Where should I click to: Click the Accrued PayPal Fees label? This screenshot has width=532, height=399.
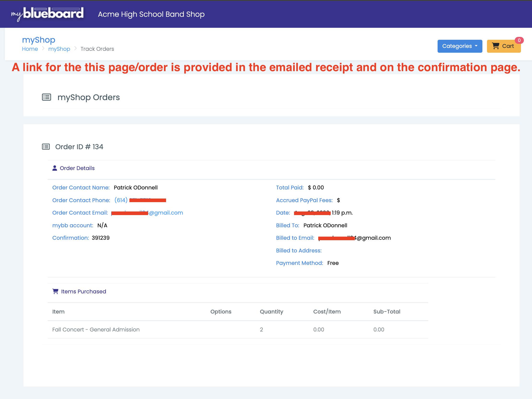pyautogui.click(x=304, y=200)
